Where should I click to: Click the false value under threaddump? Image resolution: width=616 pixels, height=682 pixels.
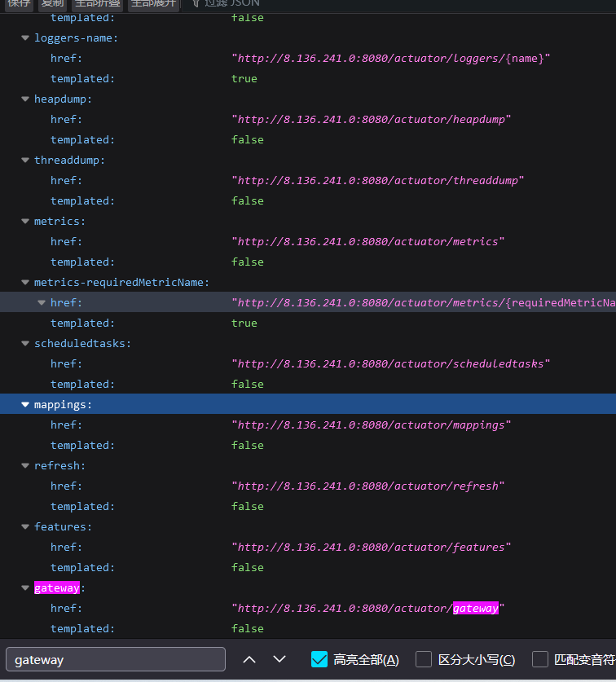(x=248, y=201)
